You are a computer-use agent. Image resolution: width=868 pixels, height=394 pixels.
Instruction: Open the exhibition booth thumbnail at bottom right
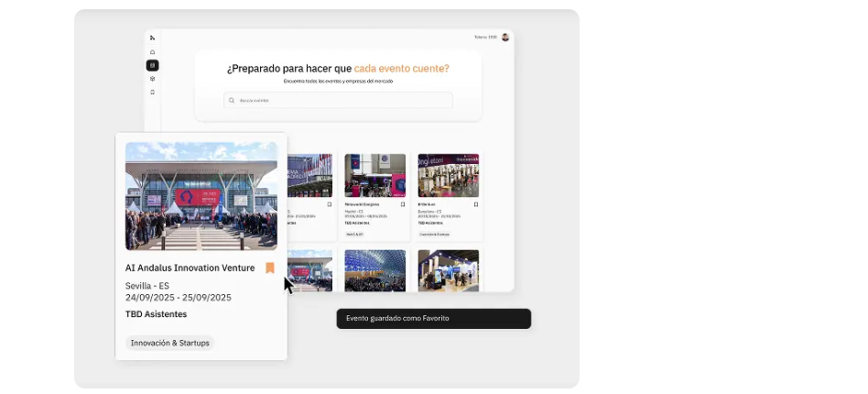(x=449, y=270)
